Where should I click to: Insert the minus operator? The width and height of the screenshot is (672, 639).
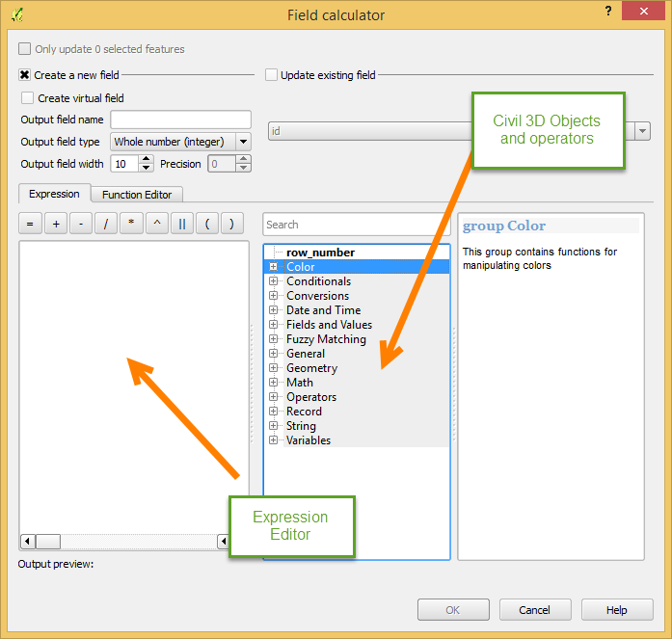[x=81, y=224]
